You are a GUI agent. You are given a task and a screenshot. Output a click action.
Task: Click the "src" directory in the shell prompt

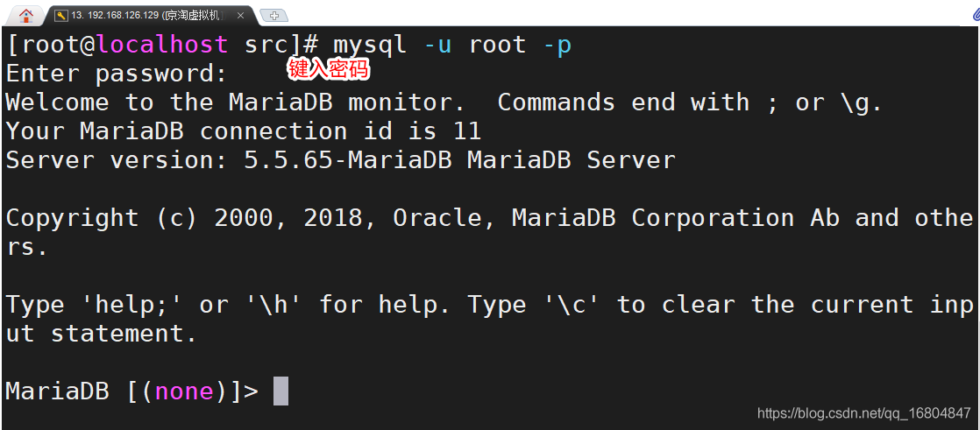pyautogui.click(x=266, y=45)
